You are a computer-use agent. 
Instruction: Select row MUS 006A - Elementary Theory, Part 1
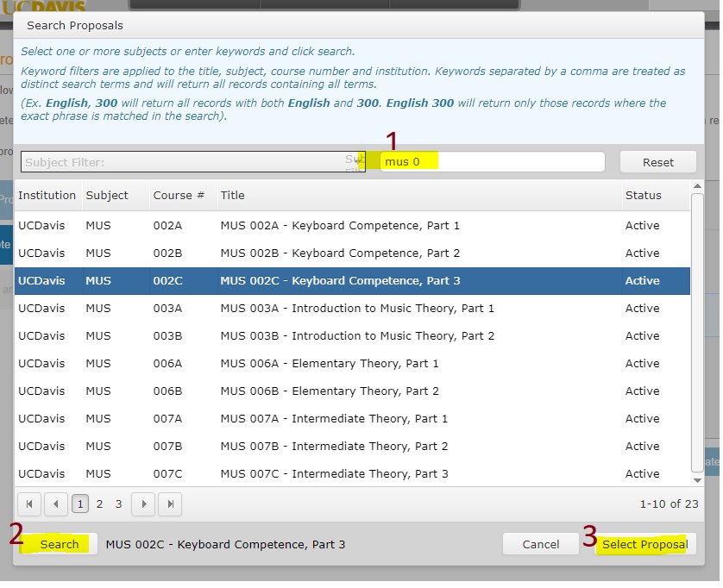(x=354, y=365)
